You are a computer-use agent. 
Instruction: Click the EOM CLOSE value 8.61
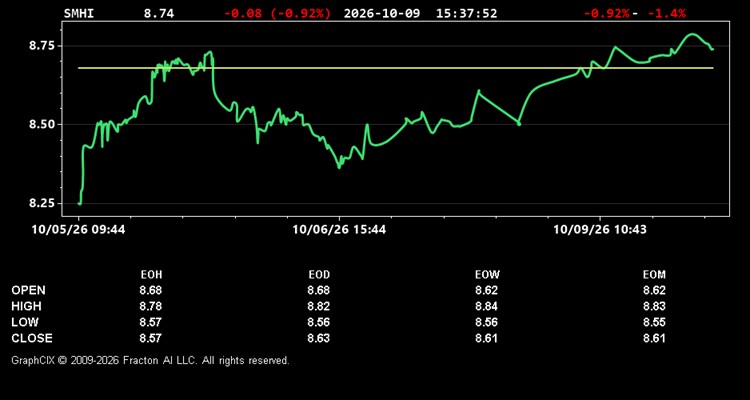tap(654, 338)
